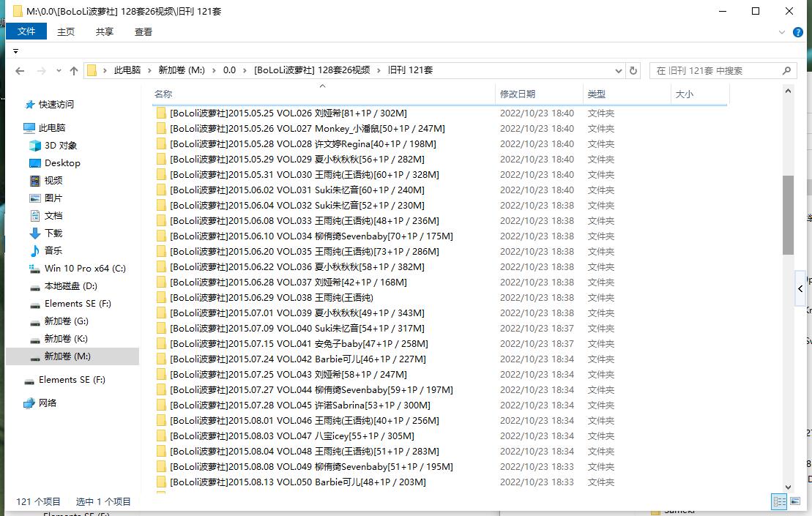This screenshot has height=516, width=812.
Task: Click folder icon of VOL.031 Suki朱忆音
Action: 161,190
